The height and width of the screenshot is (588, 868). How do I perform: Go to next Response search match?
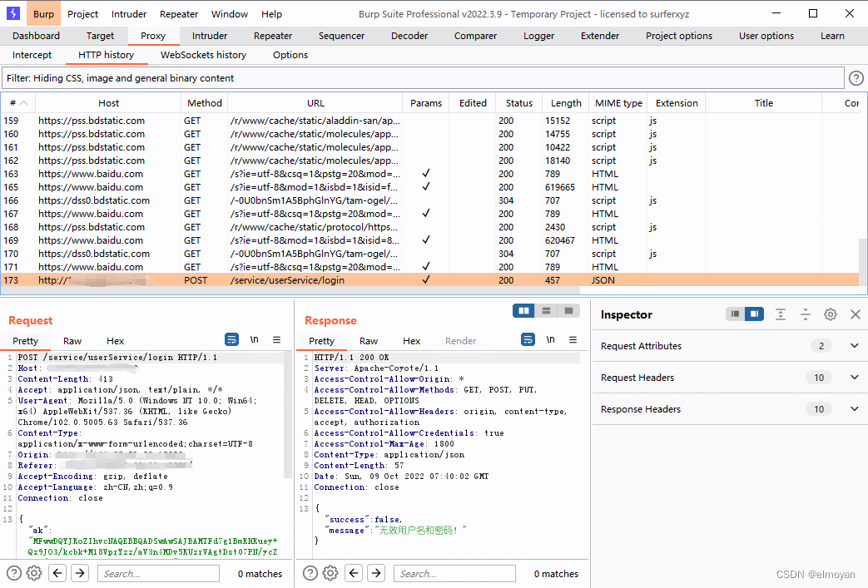click(376, 573)
